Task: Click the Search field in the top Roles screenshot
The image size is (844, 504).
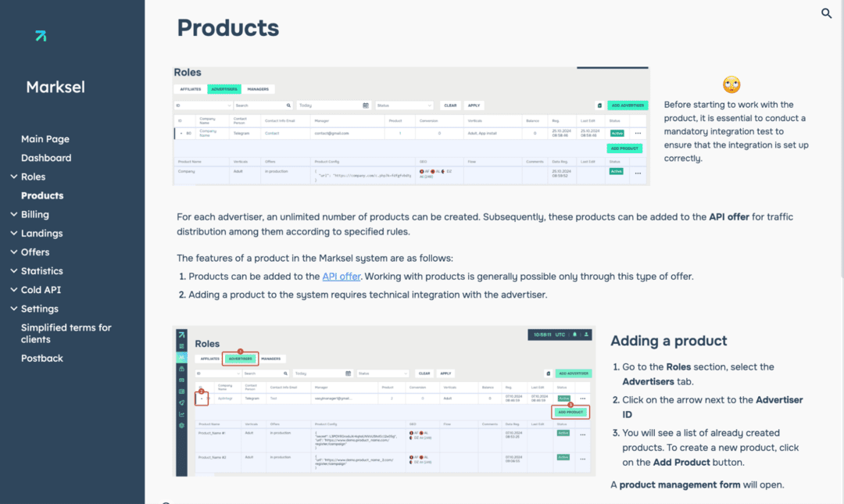Action: (263, 105)
